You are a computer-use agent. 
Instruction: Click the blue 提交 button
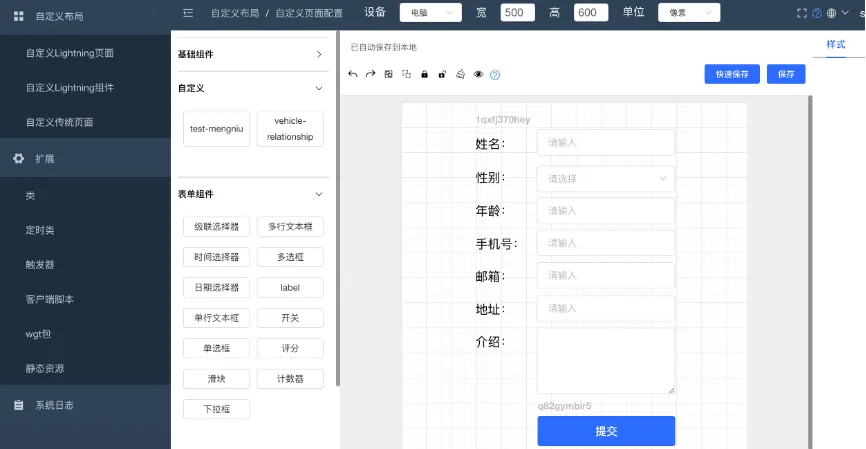(606, 431)
